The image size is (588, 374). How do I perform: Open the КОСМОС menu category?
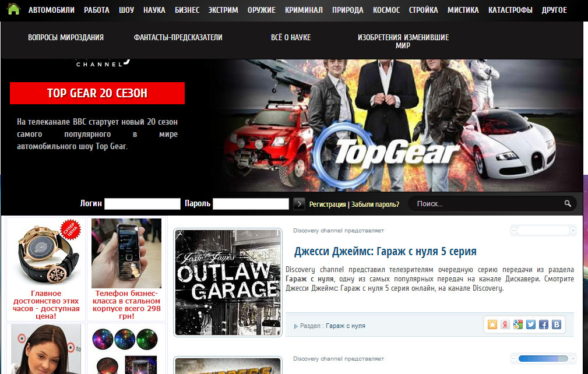(x=386, y=10)
